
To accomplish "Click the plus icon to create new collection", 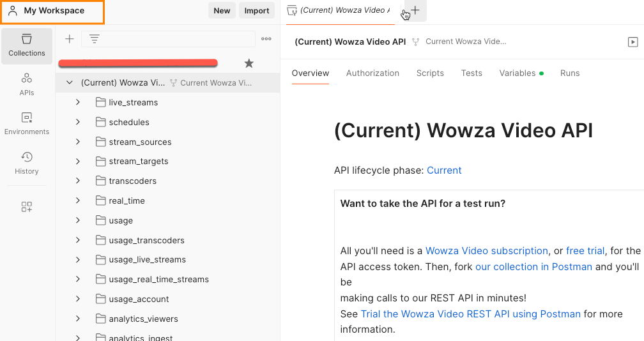I will (70, 39).
